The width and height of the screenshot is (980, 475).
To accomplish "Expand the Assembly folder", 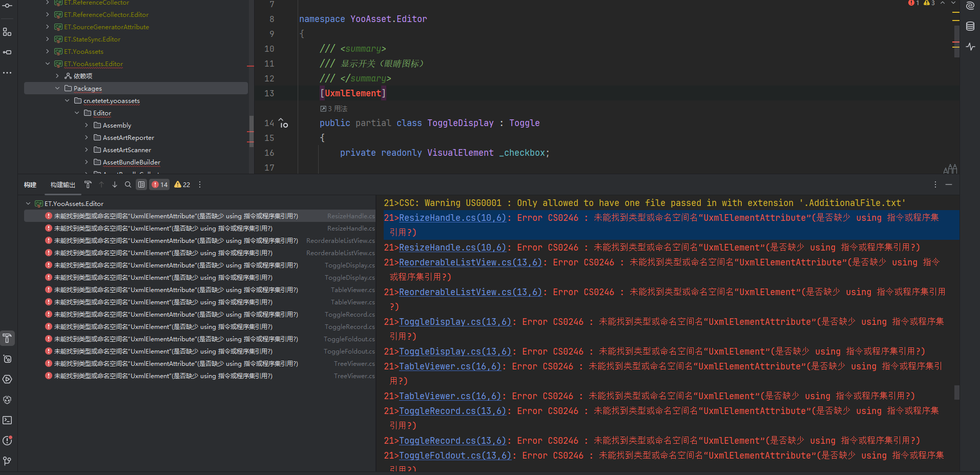I will (x=87, y=125).
